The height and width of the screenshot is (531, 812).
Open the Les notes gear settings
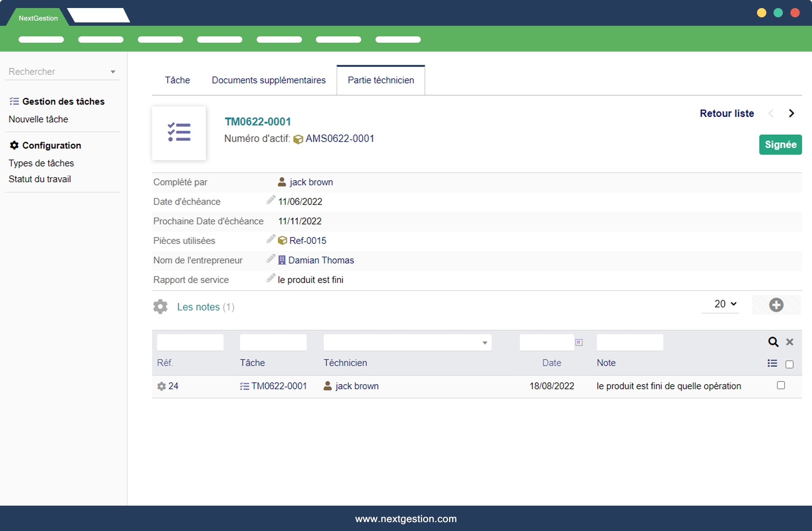point(160,307)
